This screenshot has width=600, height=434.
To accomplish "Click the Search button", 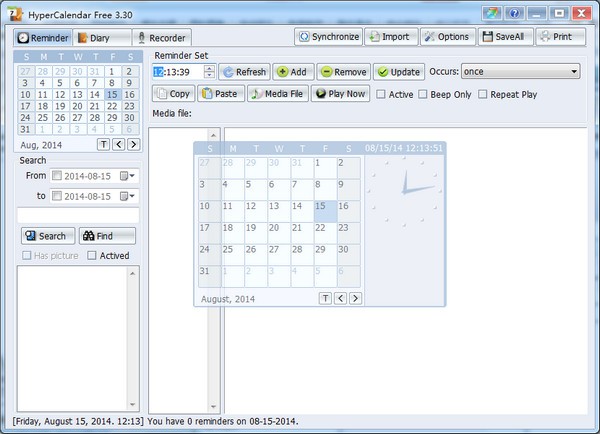I will click(48, 236).
